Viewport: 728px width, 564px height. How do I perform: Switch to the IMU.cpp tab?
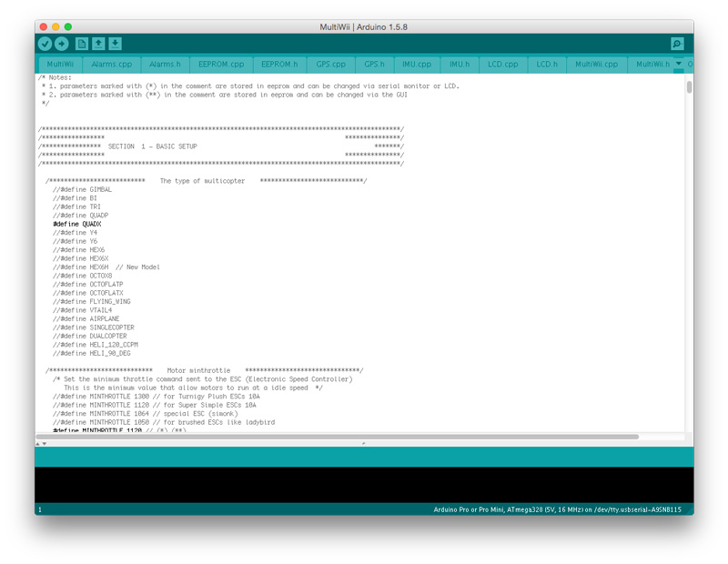[x=417, y=65]
